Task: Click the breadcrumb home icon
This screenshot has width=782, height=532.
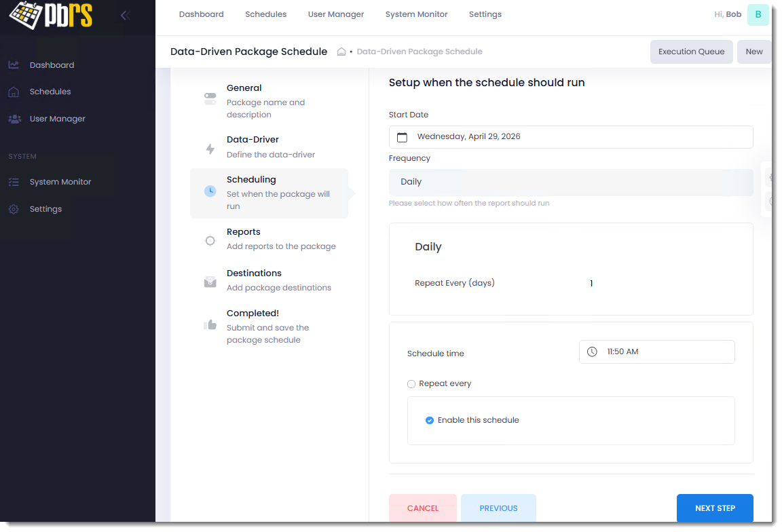Action: pyautogui.click(x=341, y=52)
